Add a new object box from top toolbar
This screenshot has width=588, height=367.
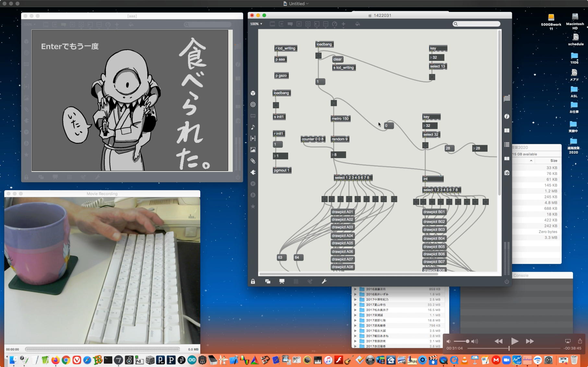coord(272,24)
